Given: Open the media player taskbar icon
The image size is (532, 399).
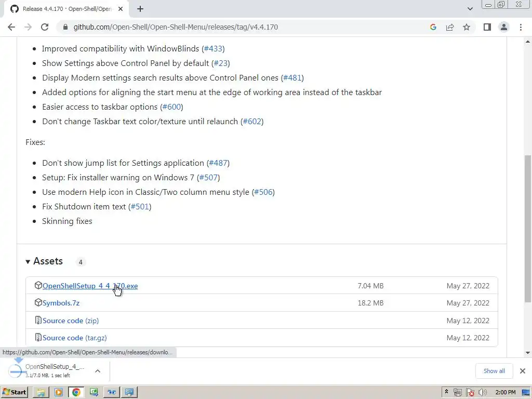Looking at the screenshot, I should [59, 392].
